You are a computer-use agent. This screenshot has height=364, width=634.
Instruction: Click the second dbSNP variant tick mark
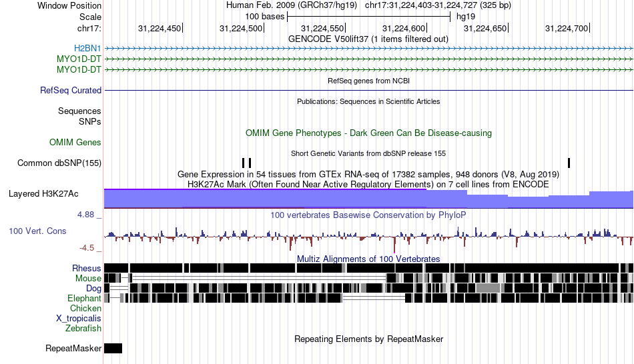(250, 163)
